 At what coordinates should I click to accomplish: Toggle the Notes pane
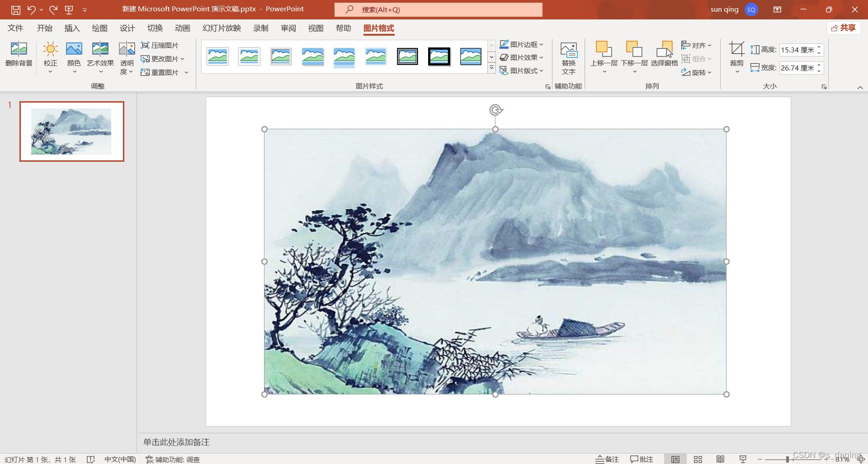coord(607,459)
